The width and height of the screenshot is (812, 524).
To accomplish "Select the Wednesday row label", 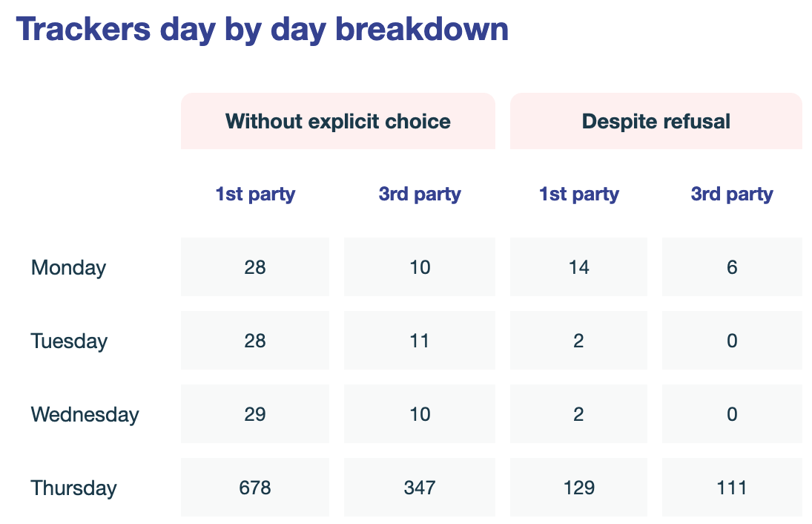I will click(x=85, y=414).
